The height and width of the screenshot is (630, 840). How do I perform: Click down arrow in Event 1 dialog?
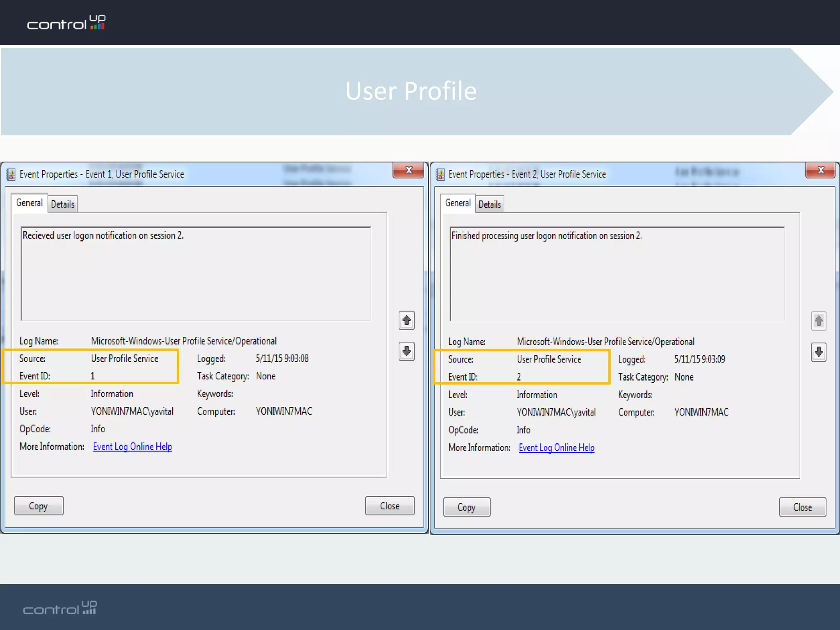[x=406, y=352]
